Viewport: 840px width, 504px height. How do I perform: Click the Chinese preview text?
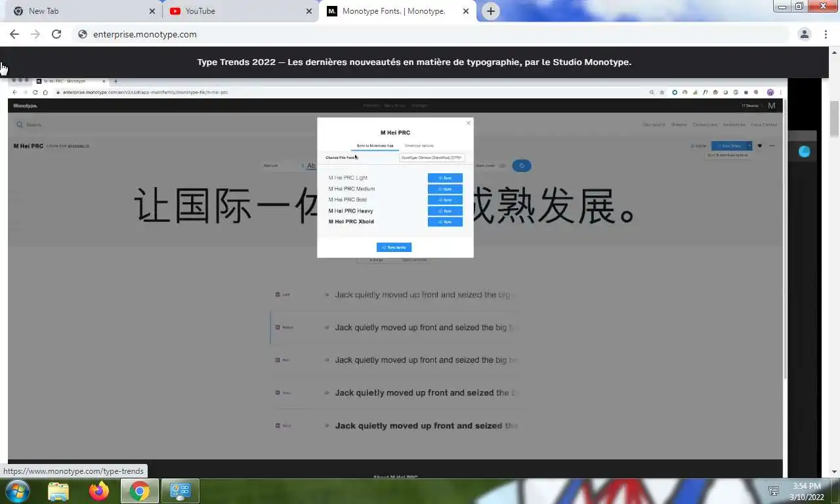tap(386, 205)
